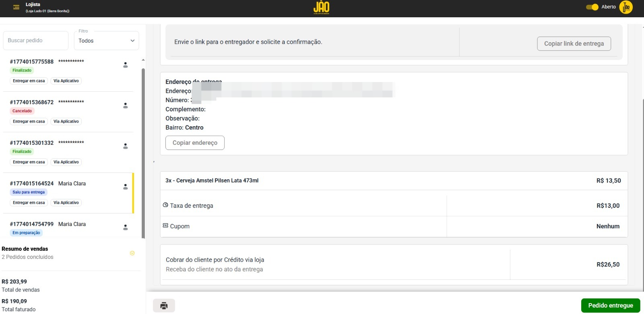Click Cobrar do cliente por Crédito text
644x314 pixels.
(x=215, y=260)
